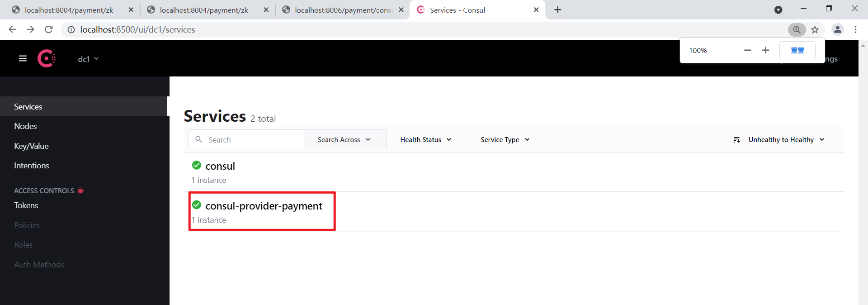868x305 pixels.
Task: Open the Services sidebar item
Action: [84, 106]
